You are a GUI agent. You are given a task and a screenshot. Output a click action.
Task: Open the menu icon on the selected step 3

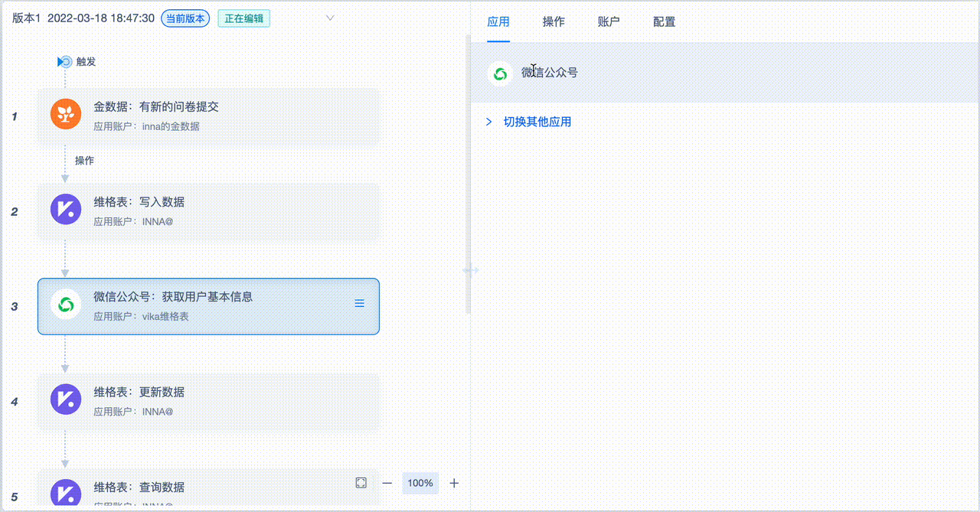(359, 303)
